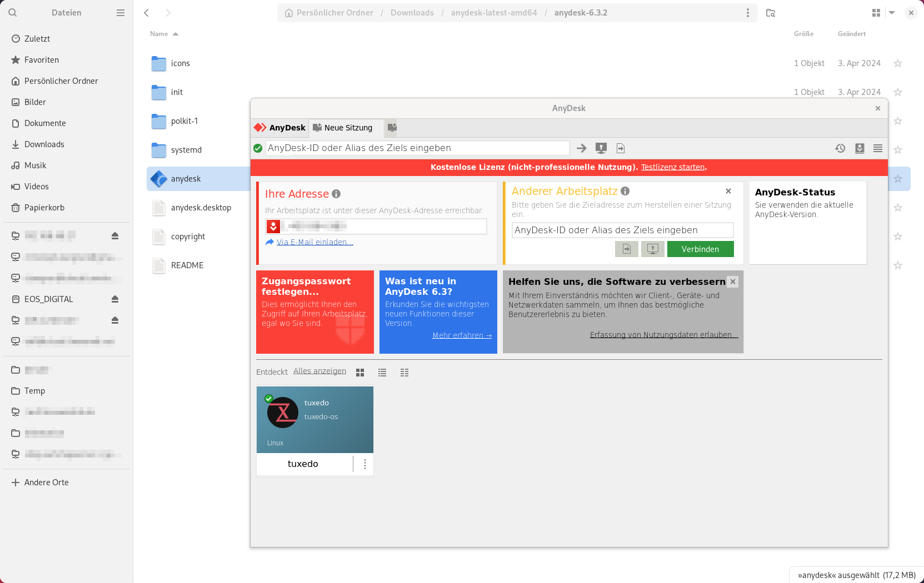Screen dimensions: 924x583
Task: Toggle grid view in file manager
Action: point(876,13)
